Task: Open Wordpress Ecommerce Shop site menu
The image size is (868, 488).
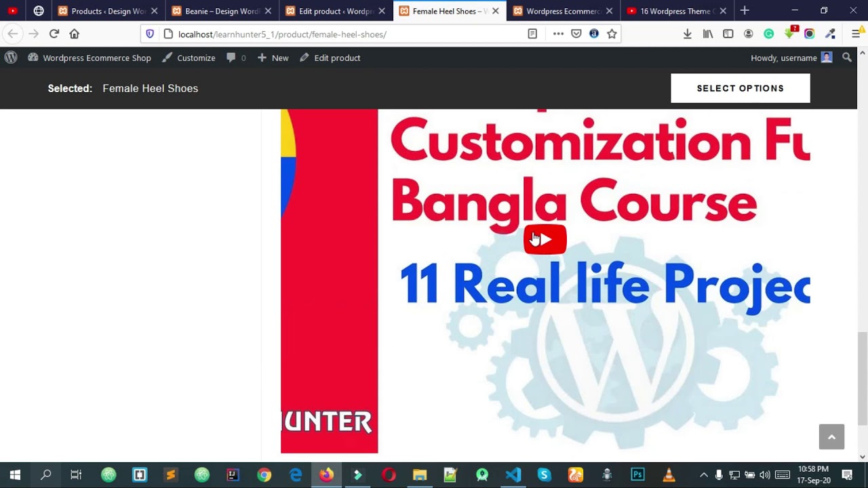Action: (x=90, y=58)
